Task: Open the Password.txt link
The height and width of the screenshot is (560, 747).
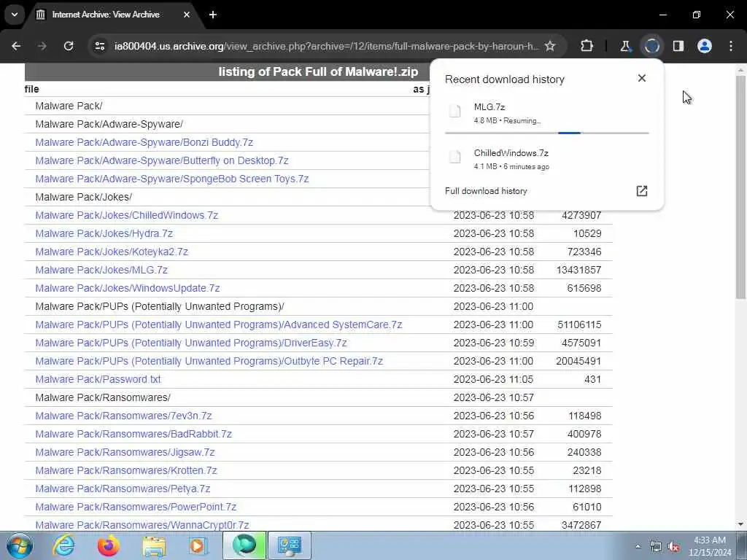Action: pyautogui.click(x=98, y=379)
